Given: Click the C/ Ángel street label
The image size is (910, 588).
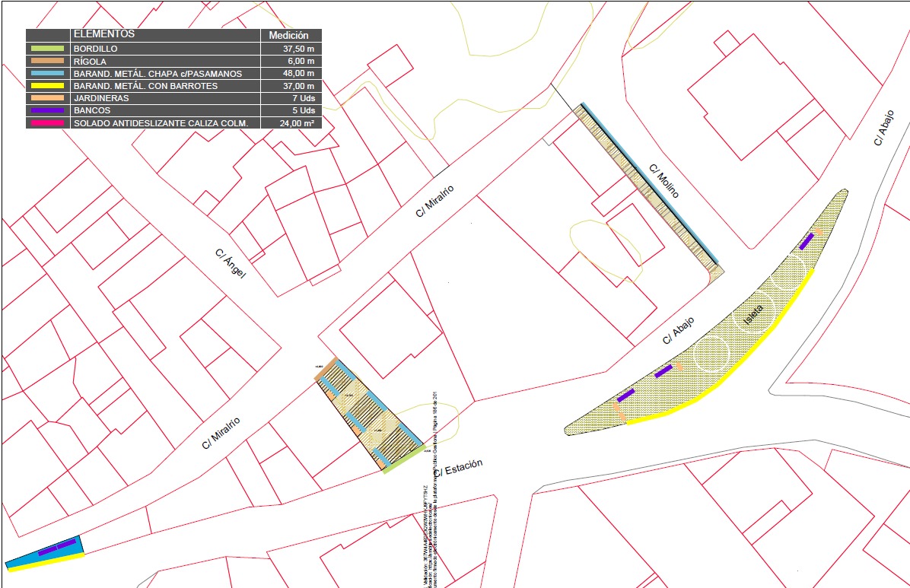Looking at the screenshot, I should (231, 263).
